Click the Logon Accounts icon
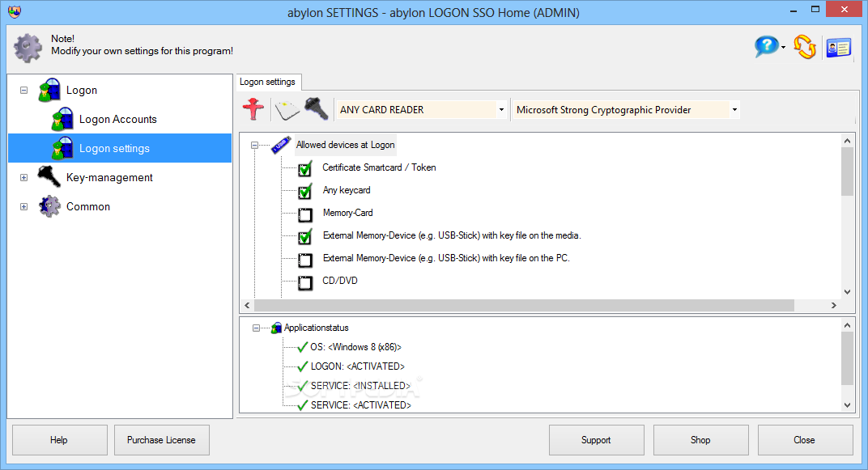 (62, 119)
